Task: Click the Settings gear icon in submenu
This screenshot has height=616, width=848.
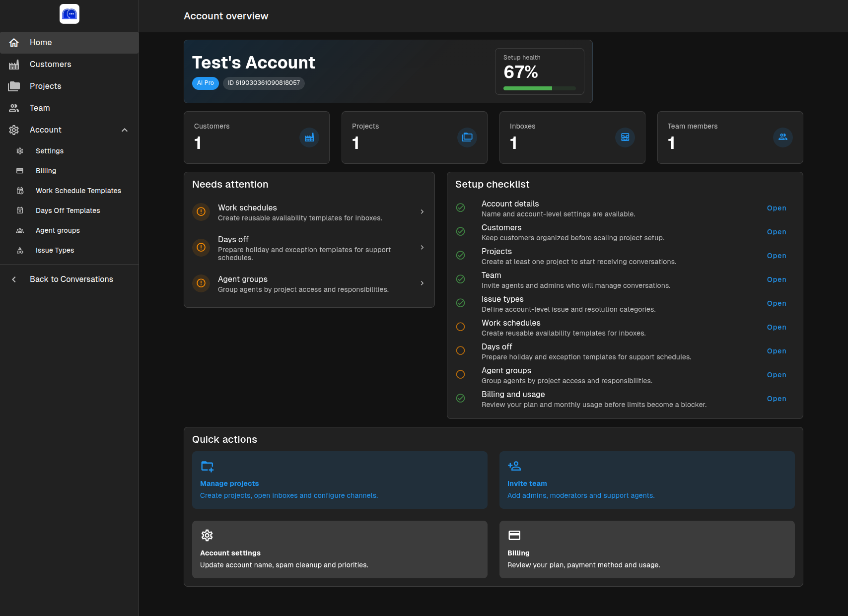Action: [20, 151]
